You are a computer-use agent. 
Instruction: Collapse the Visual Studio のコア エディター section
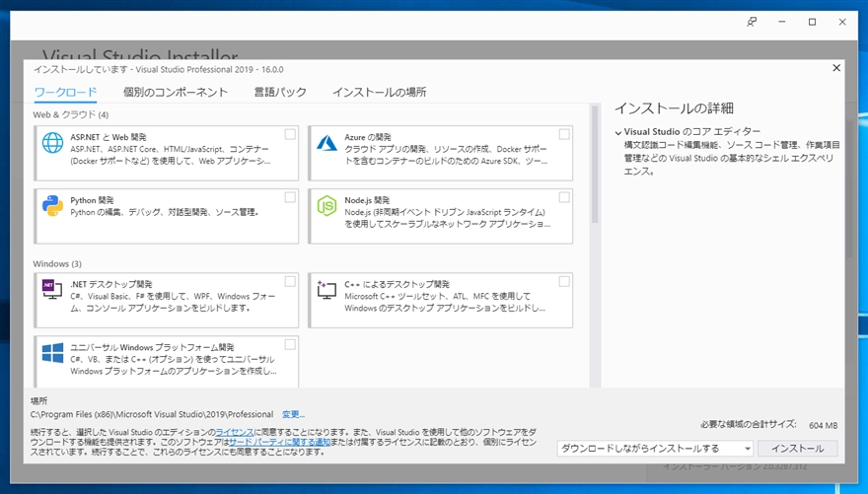pyautogui.click(x=617, y=132)
